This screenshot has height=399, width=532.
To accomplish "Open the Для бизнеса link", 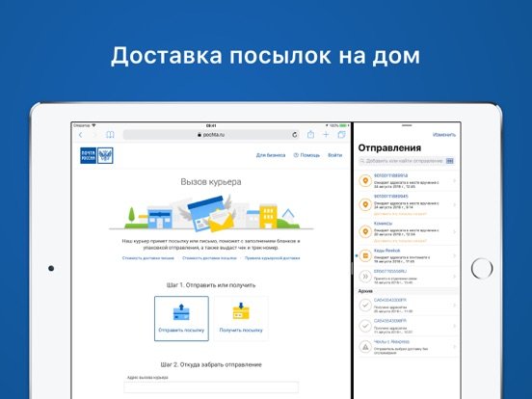I will (x=271, y=155).
